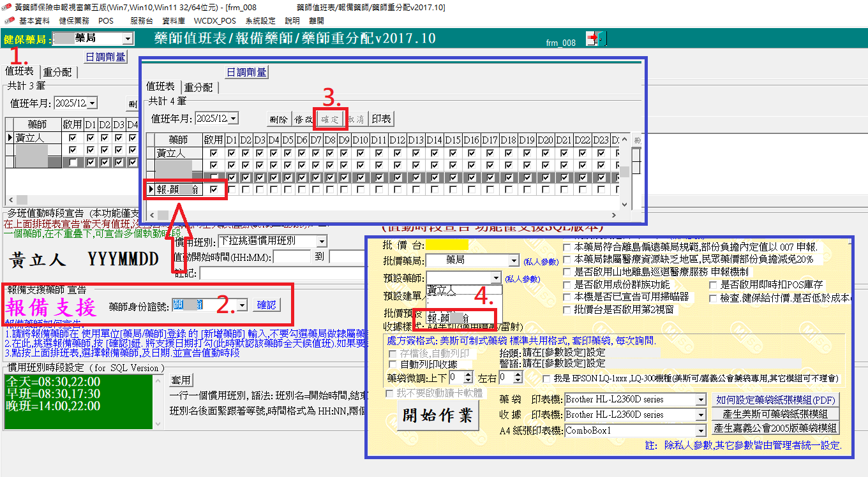The width and height of the screenshot is (868, 477).
Task: Click the 套用 apply button
Action: (x=181, y=381)
